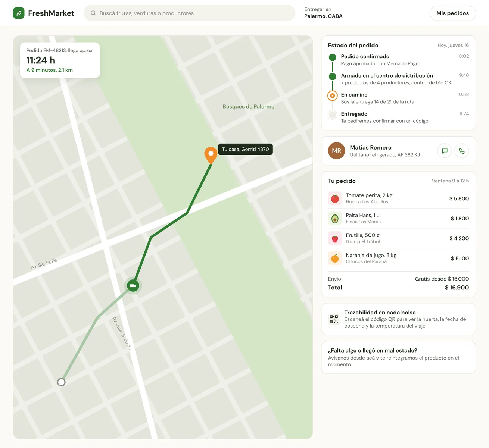Click the 11:24 h arrival time
Viewport: 489px width, 448px height.
(41, 60)
